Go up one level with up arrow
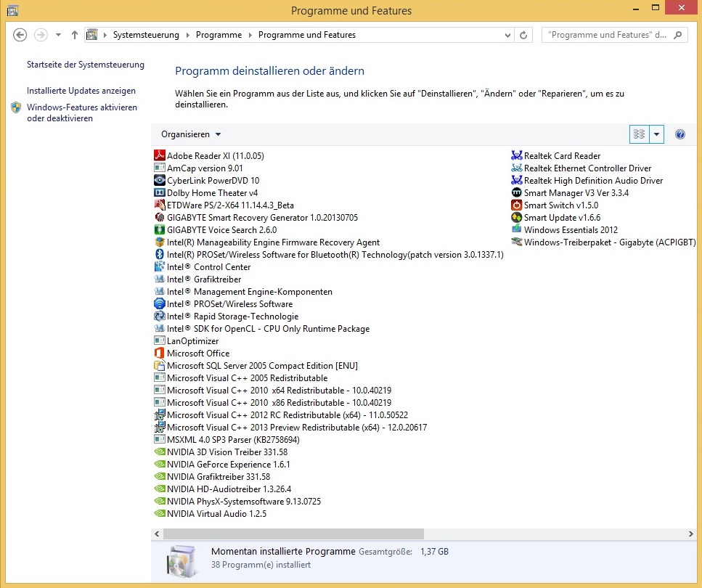Viewport: 702px width, 588px height. point(75,35)
